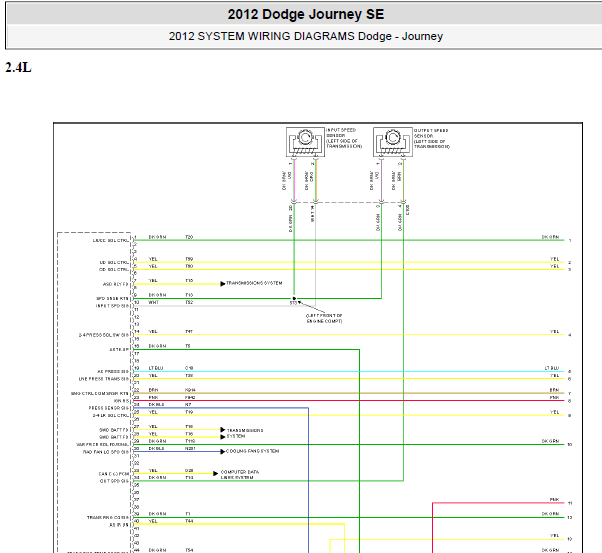Screen dimensions: 602x553
Task: Click the 'RAD FAN LO SPD SIG' pin label
Action: (x=106, y=452)
